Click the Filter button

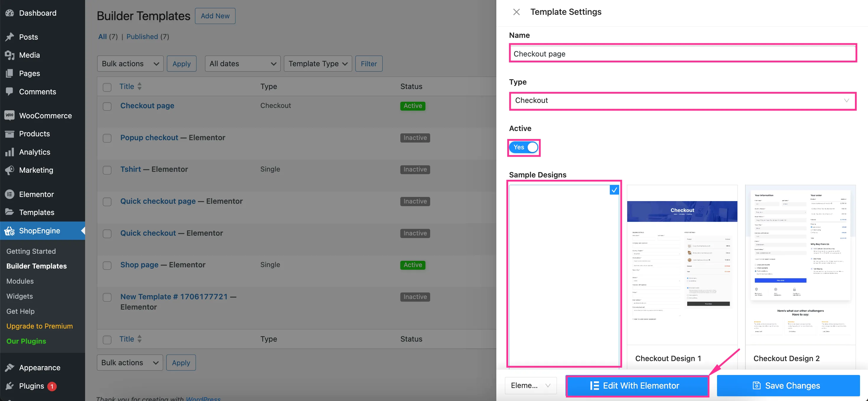coord(369,63)
